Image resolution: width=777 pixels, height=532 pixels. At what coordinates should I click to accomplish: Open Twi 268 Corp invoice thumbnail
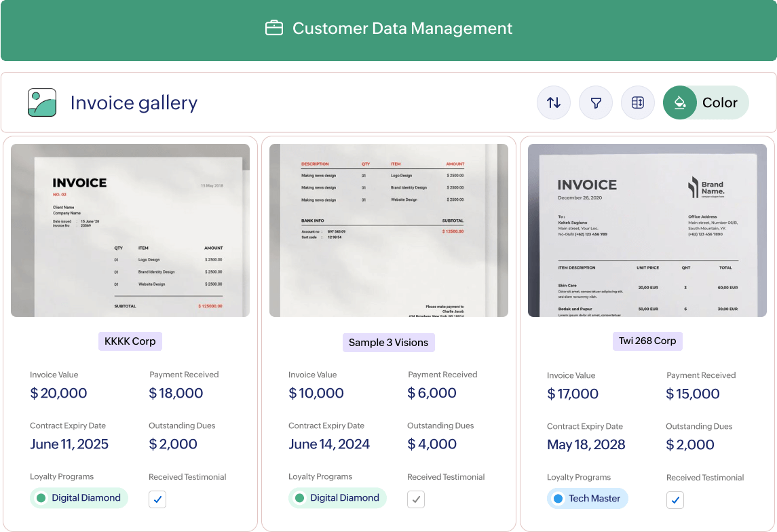[x=647, y=230]
